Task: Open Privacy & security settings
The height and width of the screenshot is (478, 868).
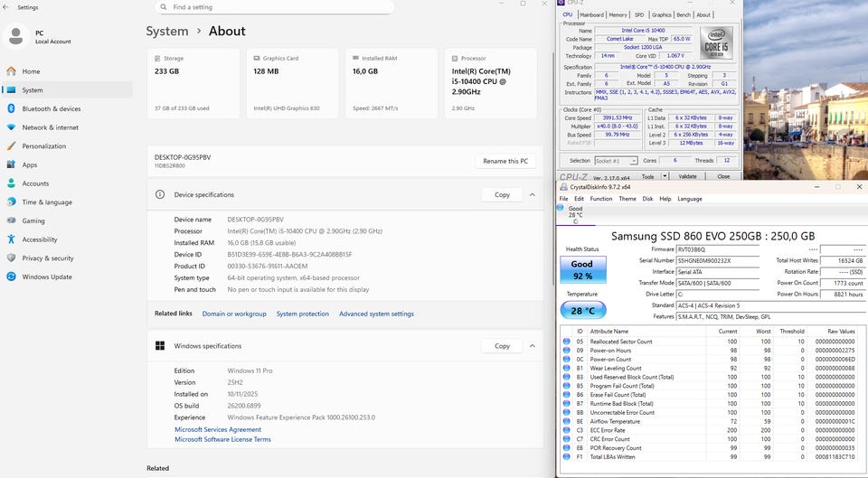Action: (48, 258)
